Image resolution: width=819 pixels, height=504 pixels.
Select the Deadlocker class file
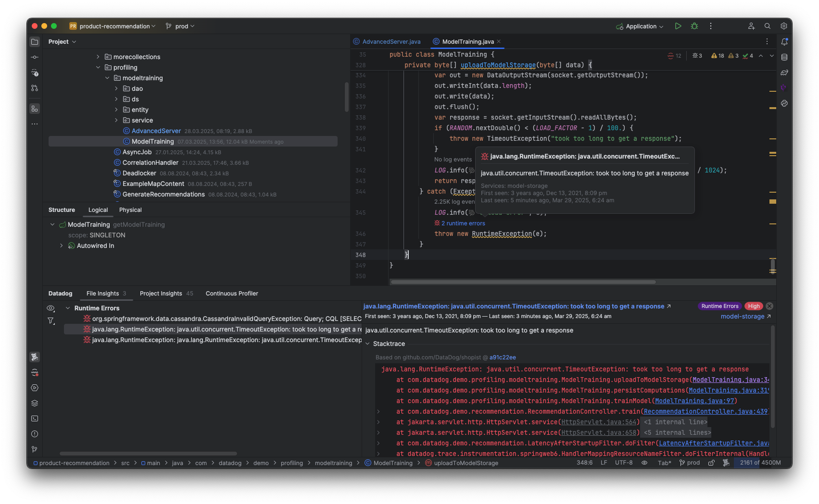point(139,173)
